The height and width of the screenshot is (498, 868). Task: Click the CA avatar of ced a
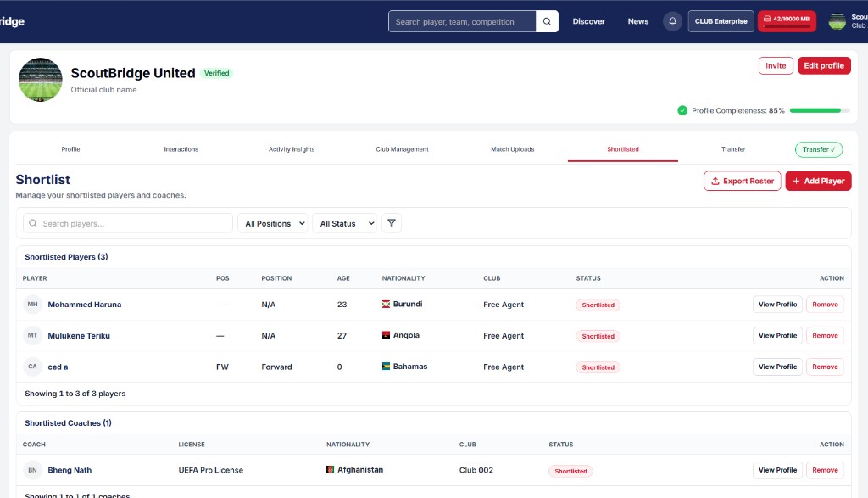(x=33, y=367)
